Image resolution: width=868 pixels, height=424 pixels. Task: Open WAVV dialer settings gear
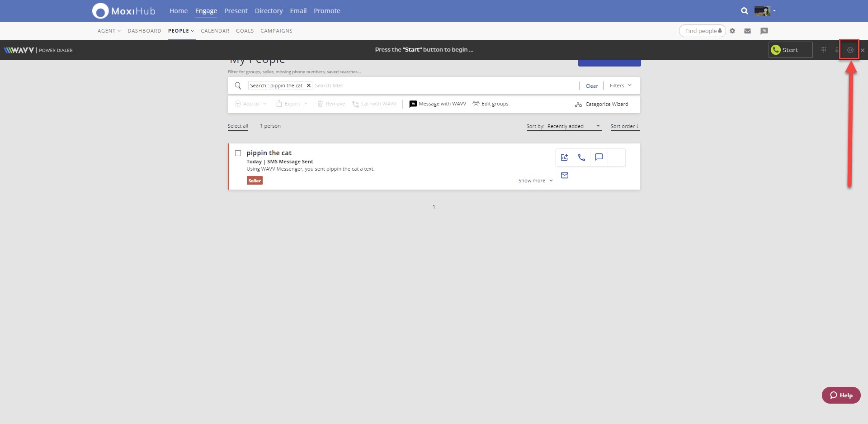click(x=850, y=50)
